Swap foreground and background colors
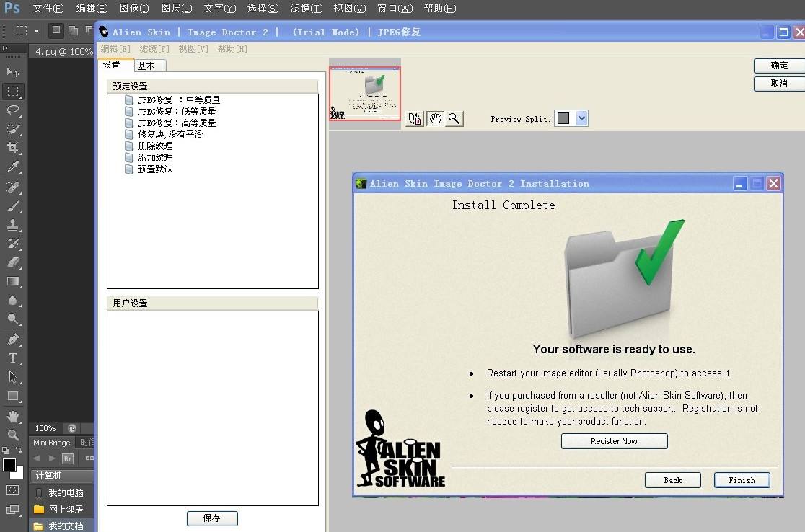The image size is (805, 532). 19,450
